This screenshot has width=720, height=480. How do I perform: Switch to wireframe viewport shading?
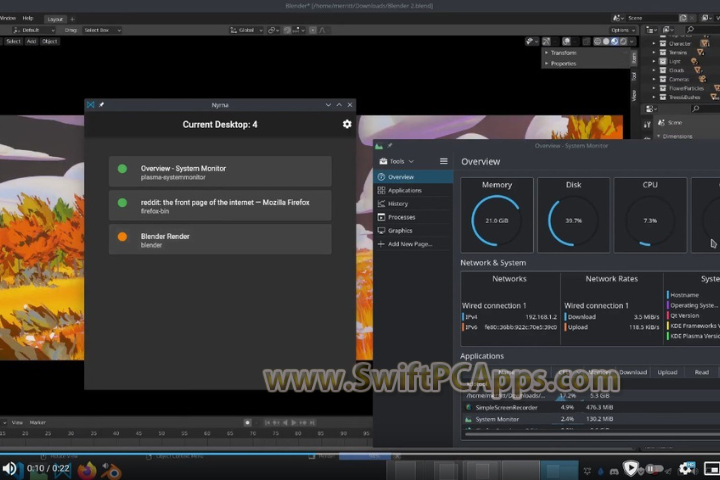pyautogui.click(x=597, y=41)
